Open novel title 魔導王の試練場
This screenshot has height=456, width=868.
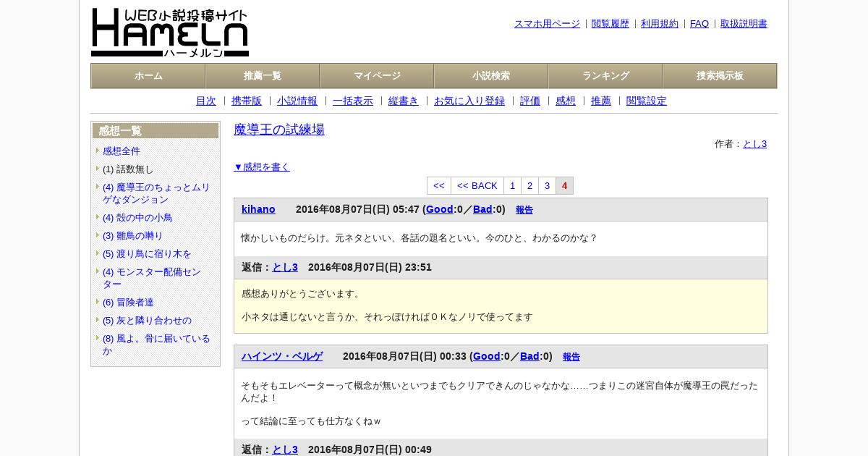279,130
